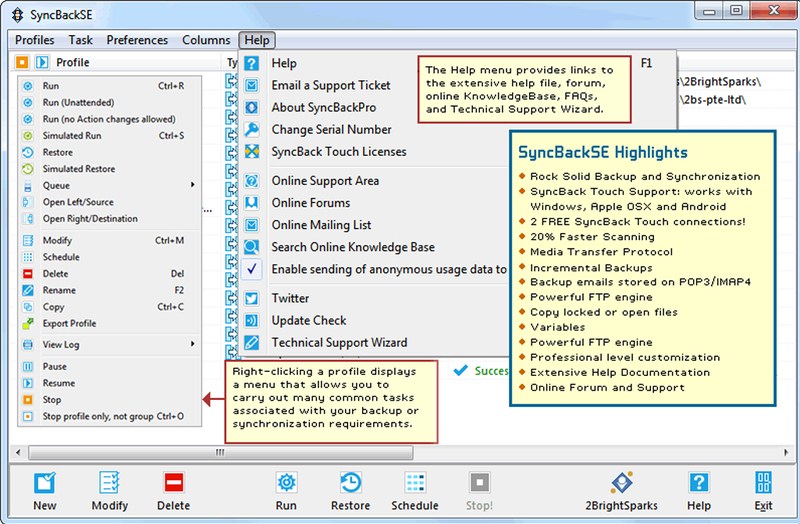Click the pencil icon beside Technical Support Wizard
The image size is (800, 524).
(252, 342)
